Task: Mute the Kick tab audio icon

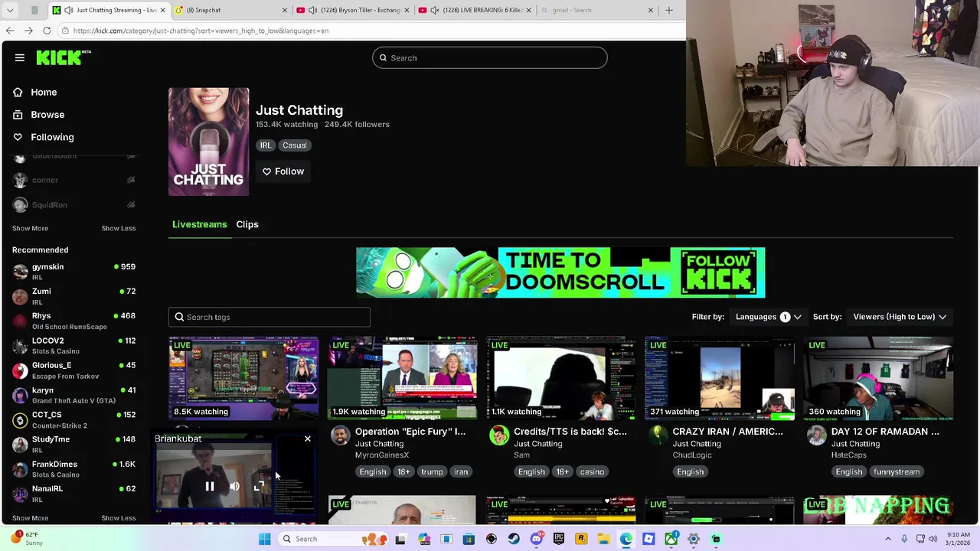Action: point(69,10)
